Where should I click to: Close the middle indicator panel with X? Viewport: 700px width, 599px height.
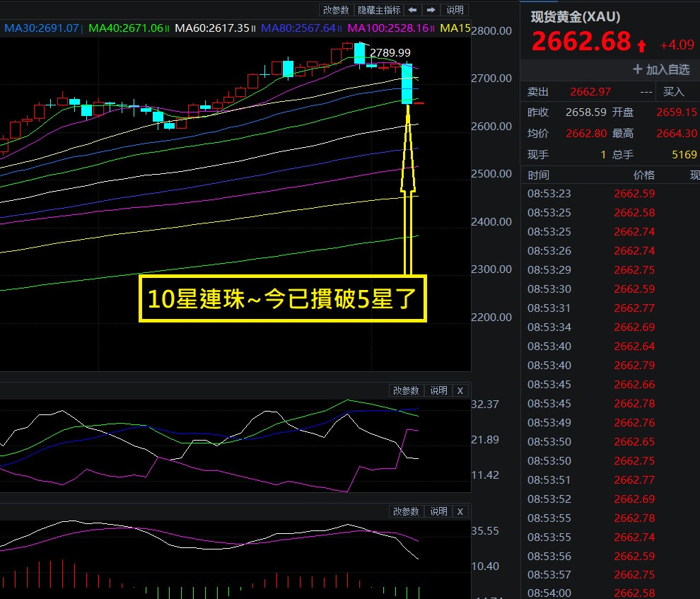(x=460, y=391)
